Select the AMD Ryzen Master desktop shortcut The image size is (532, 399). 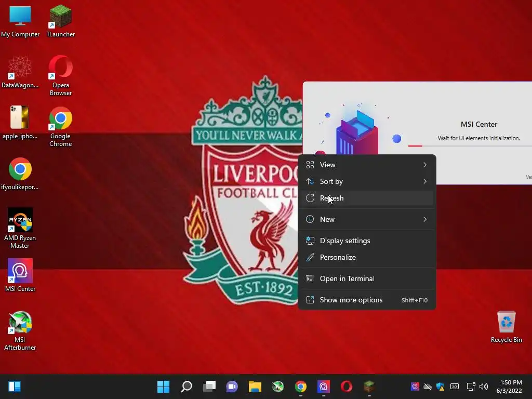tap(20, 228)
